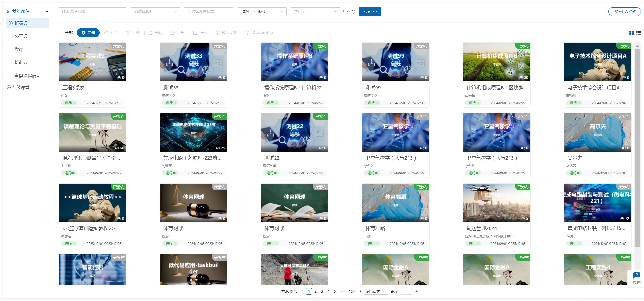Screen dimensions: 644x301
Task: Collapse the 我的课程 sidebar section
Action: pos(47,11)
